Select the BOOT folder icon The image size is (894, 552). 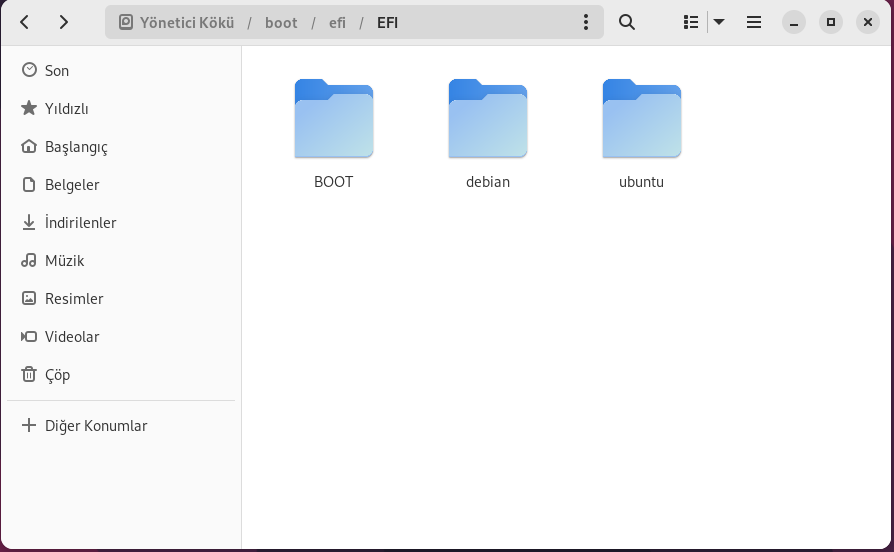[334, 118]
